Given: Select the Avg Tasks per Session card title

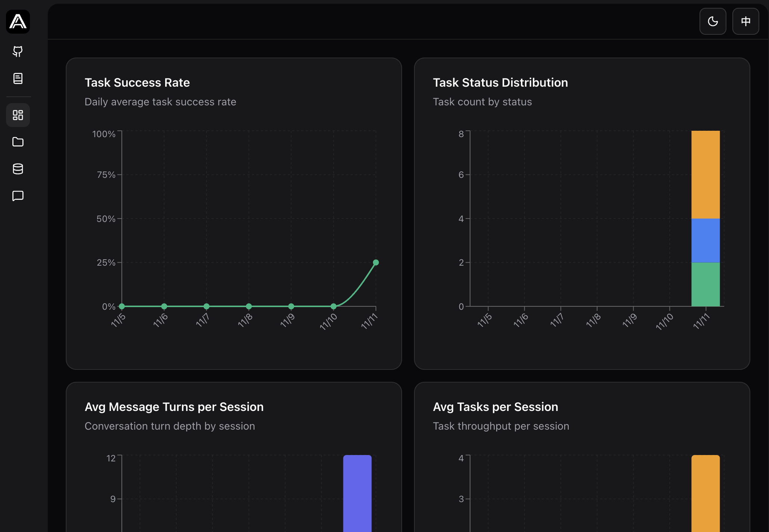Looking at the screenshot, I should 495,407.
